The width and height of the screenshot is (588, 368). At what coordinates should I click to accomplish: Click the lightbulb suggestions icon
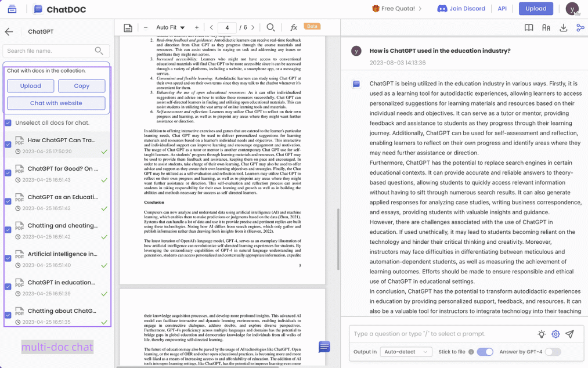(x=542, y=334)
